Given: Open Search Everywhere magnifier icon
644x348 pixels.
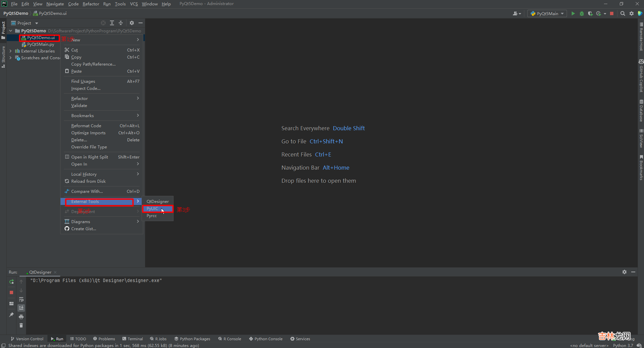Looking at the screenshot, I should pos(623,13).
